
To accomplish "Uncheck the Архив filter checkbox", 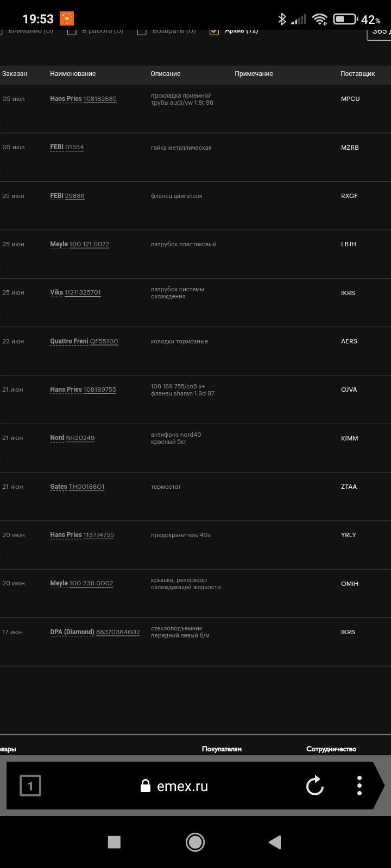I will [214, 31].
